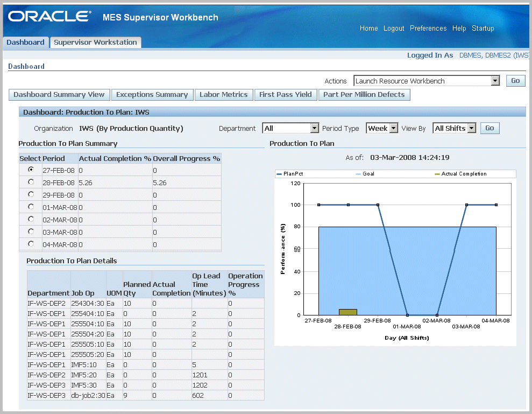Viewport: 532px width, 414px height.
Task: Click the Job Op cell 255505:20
Action: tap(88, 355)
